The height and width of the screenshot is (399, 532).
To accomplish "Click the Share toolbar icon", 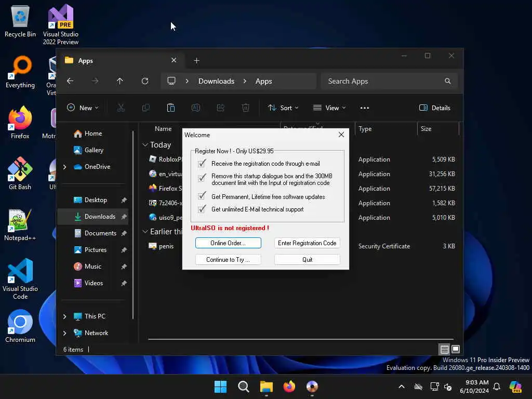I will tap(220, 108).
